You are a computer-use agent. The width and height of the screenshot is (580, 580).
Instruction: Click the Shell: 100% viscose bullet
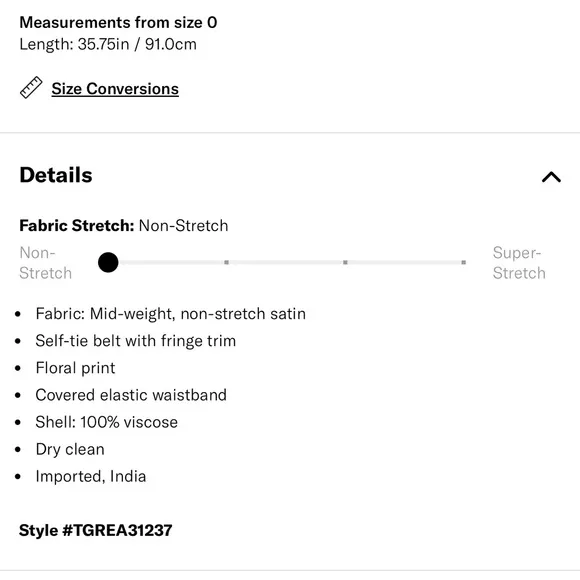click(107, 422)
